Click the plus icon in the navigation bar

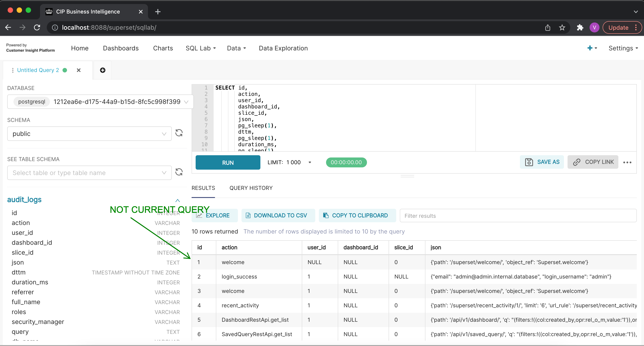[x=590, y=48]
